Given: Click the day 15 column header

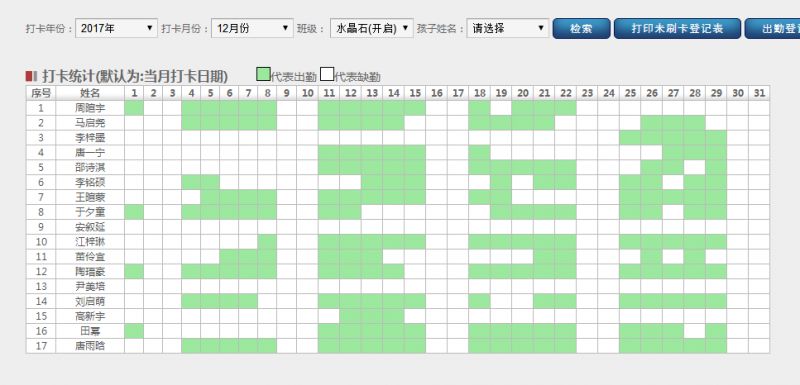Looking at the screenshot, I should (x=415, y=93).
